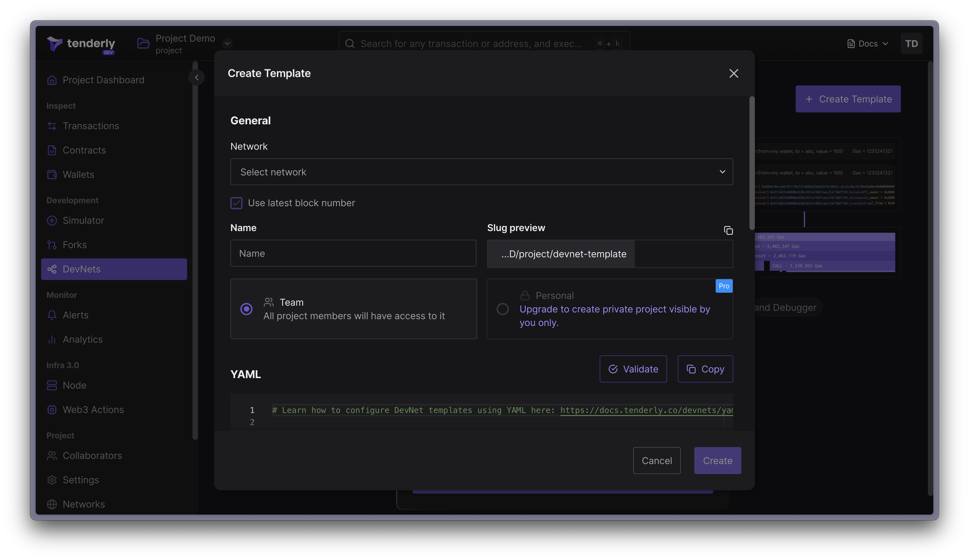Click the slug preview field
This screenshot has height=560, width=969.
[x=610, y=254]
